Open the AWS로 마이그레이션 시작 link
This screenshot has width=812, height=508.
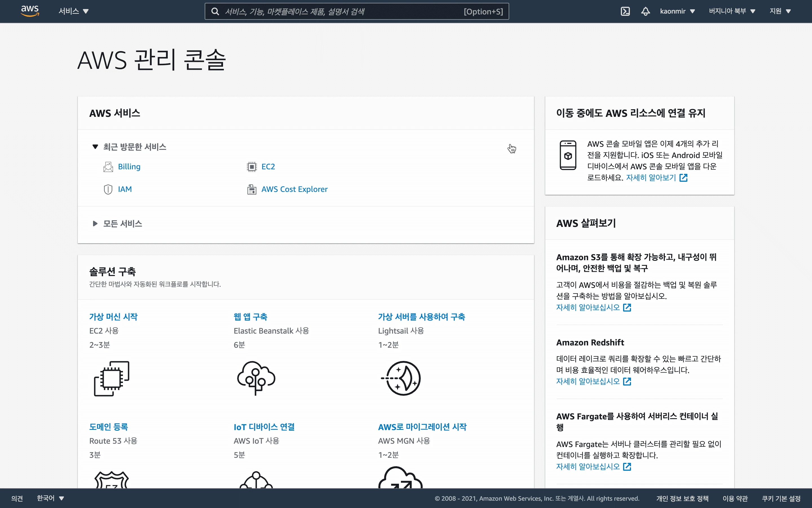click(x=422, y=427)
